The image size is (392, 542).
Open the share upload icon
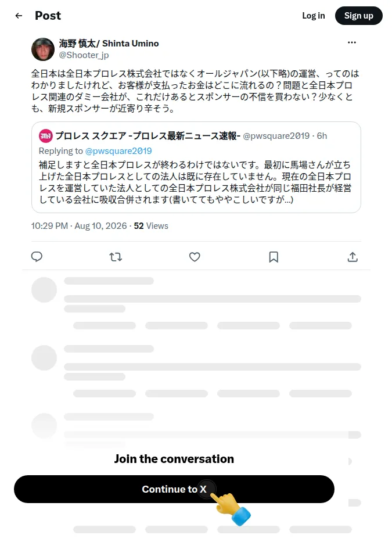point(353,257)
